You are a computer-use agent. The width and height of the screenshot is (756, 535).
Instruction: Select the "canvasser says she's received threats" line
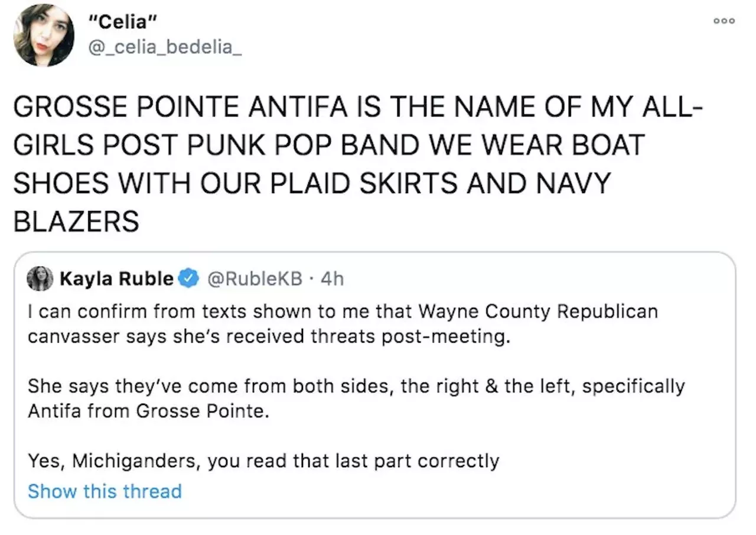pos(268,336)
